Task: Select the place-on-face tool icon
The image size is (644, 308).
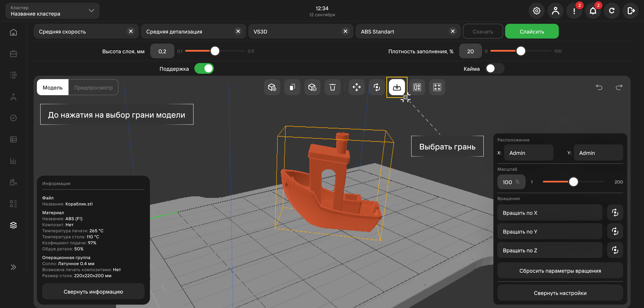Action: (397, 87)
